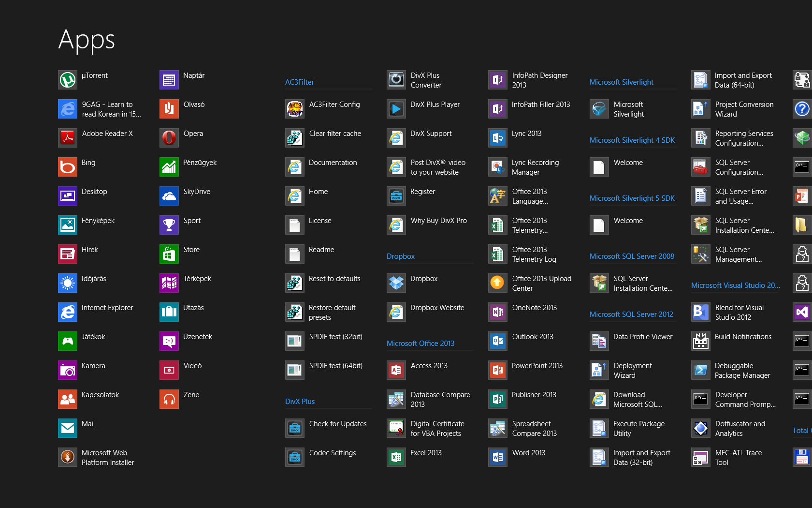Viewport: 812px width, 508px height.
Task: Open the Kamera camera icon
Action: coord(68,370)
